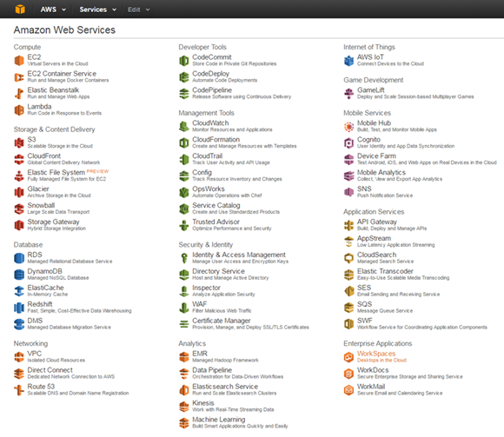
Task: Click the Identity & Access Management key icon
Action: pyautogui.click(x=184, y=258)
